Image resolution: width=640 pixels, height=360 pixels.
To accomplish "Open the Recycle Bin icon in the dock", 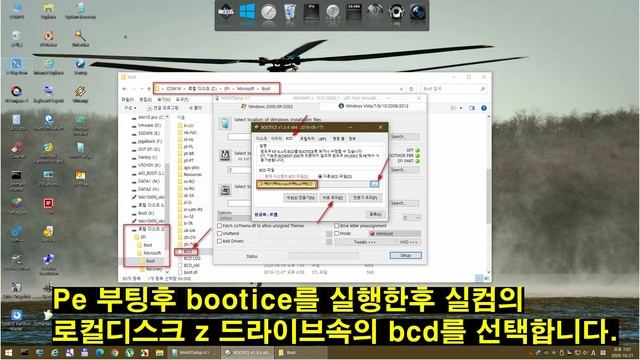I will 289,12.
